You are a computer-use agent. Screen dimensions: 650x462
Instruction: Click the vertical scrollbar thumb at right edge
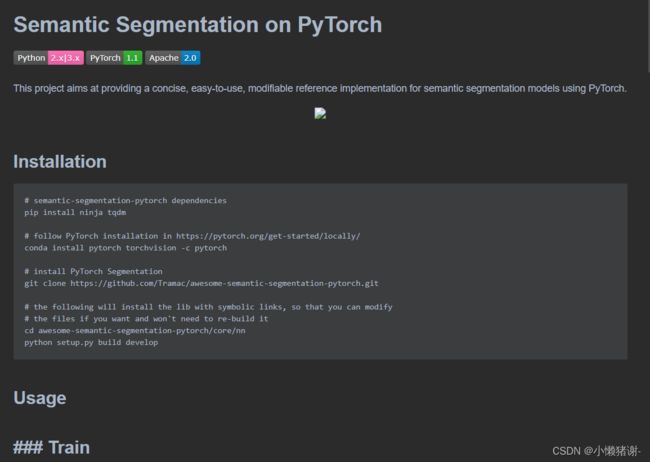(648, 36)
